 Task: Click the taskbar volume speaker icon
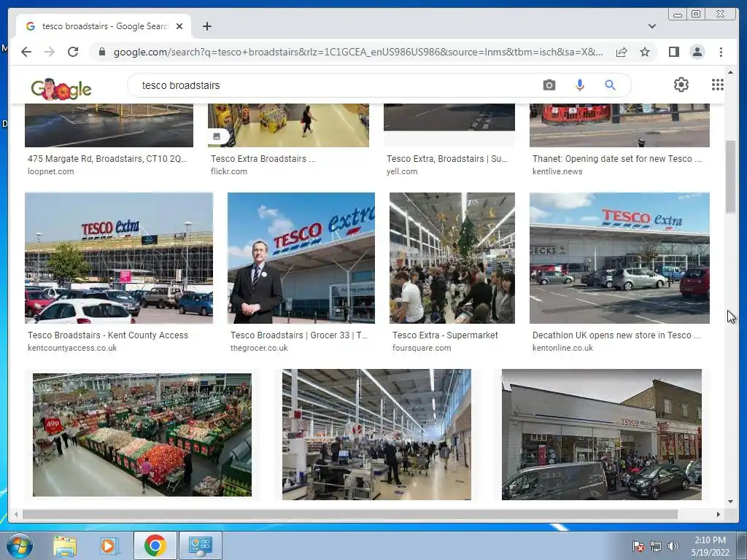673,547
